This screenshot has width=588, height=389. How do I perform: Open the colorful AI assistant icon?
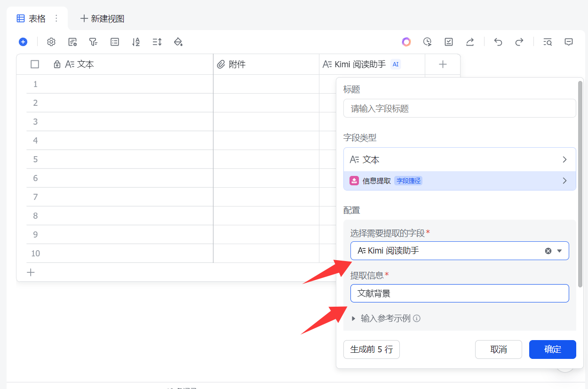click(x=406, y=42)
